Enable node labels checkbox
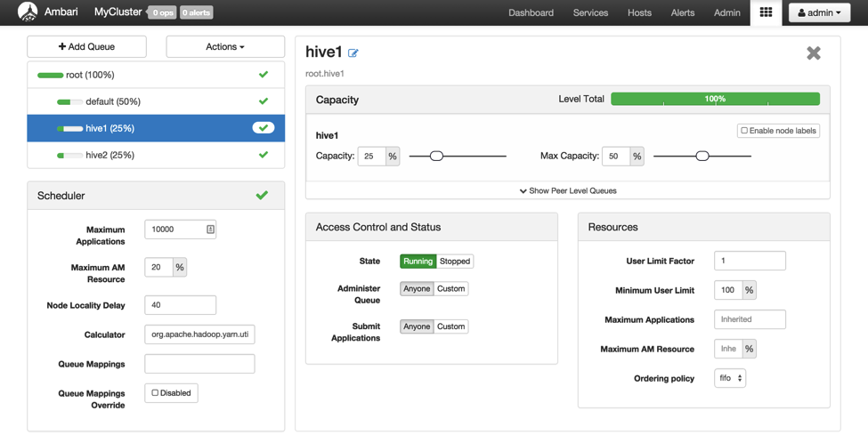This screenshot has width=868, height=443. click(x=745, y=131)
